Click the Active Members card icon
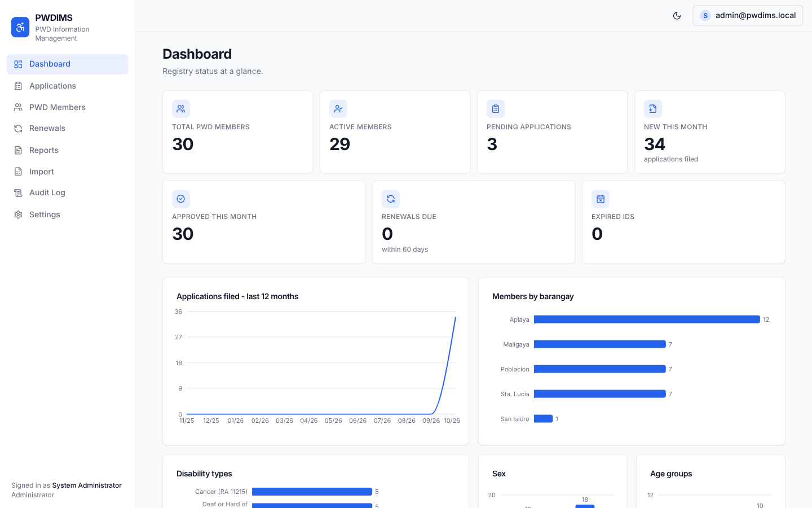The width and height of the screenshot is (812, 508). [338, 109]
